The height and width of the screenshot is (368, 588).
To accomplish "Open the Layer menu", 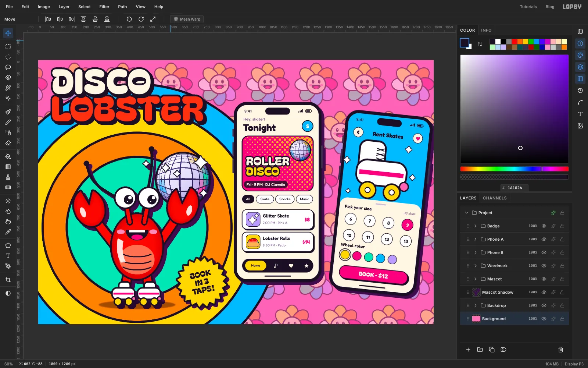I will [x=64, y=7].
